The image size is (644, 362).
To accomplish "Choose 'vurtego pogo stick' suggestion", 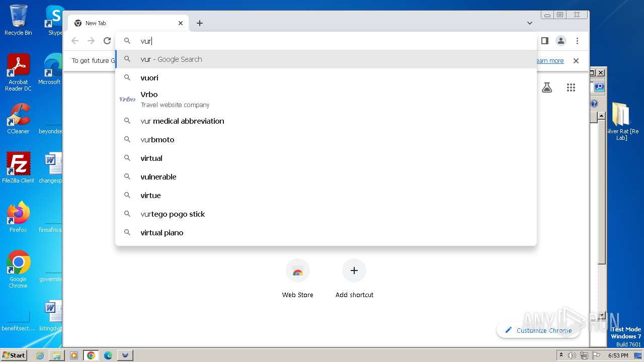I will click(x=326, y=214).
